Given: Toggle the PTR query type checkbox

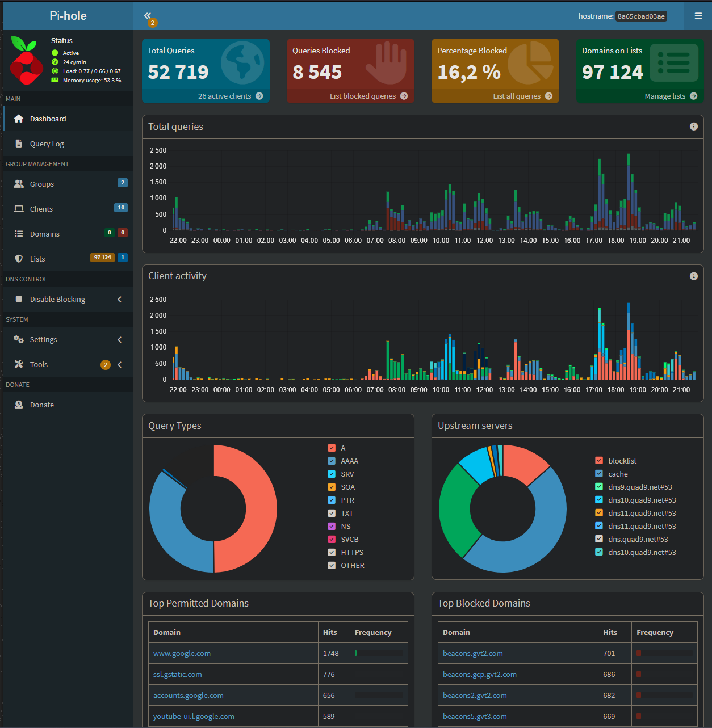Looking at the screenshot, I should (332, 500).
